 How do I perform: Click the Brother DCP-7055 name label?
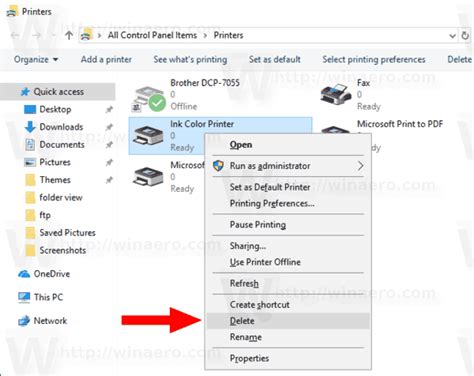(205, 83)
